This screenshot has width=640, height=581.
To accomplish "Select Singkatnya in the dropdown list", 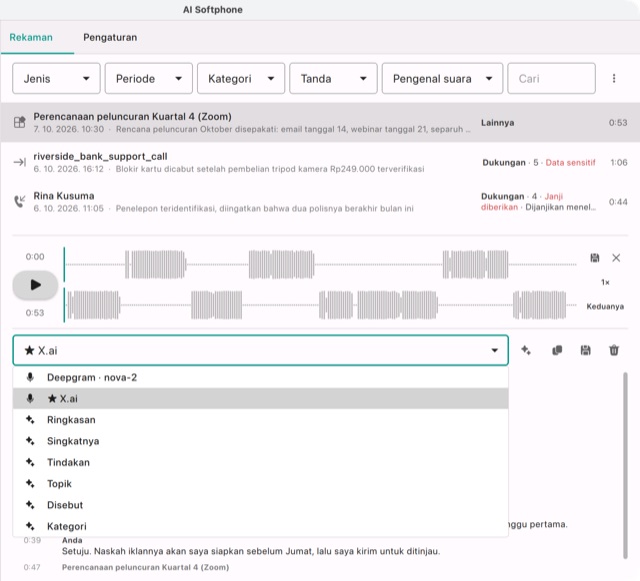I will pyautogui.click(x=260, y=441).
